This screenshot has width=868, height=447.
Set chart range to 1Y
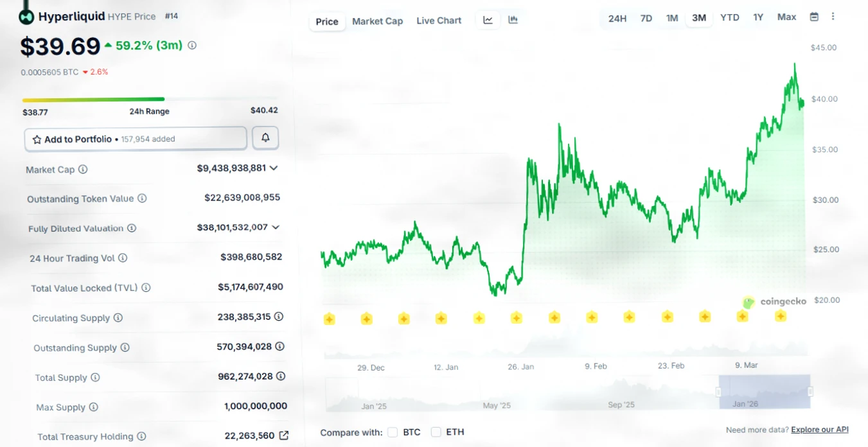click(x=758, y=17)
